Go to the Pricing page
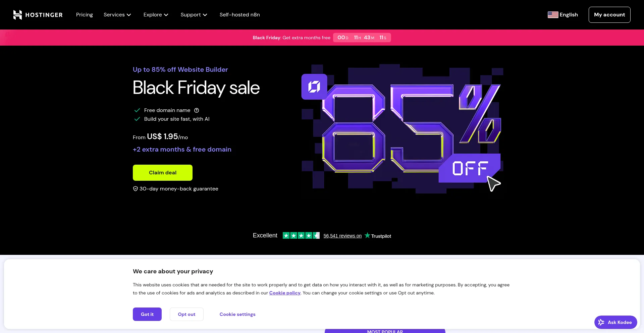Viewport: 644px width, 333px height. [85, 15]
